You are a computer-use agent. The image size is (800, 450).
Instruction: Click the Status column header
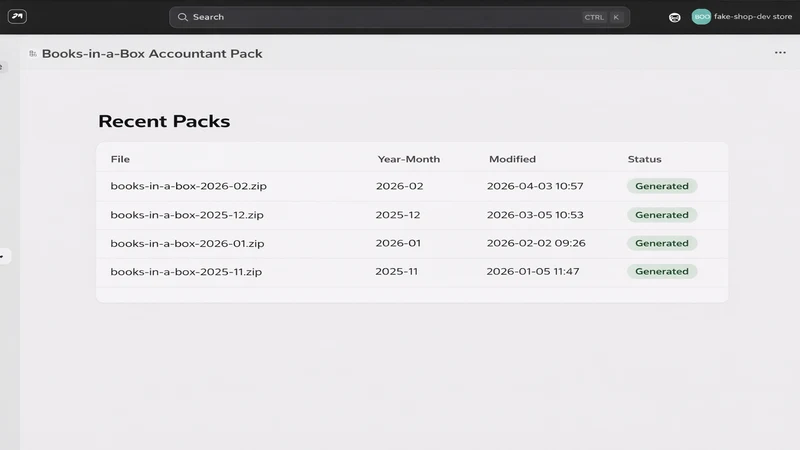pyautogui.click(x=644, y=159)
